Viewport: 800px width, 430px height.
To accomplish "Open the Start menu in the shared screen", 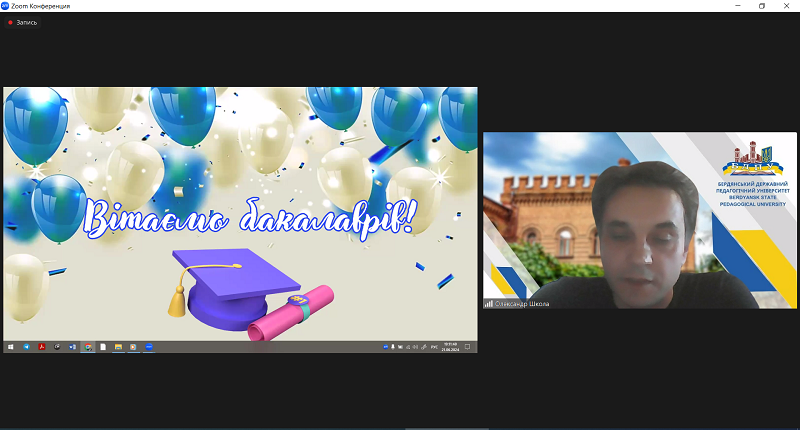I will click(11, 347).
